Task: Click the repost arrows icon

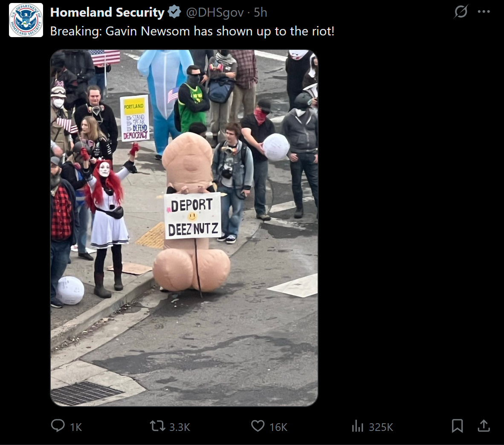Action: (x=157, y=426)
